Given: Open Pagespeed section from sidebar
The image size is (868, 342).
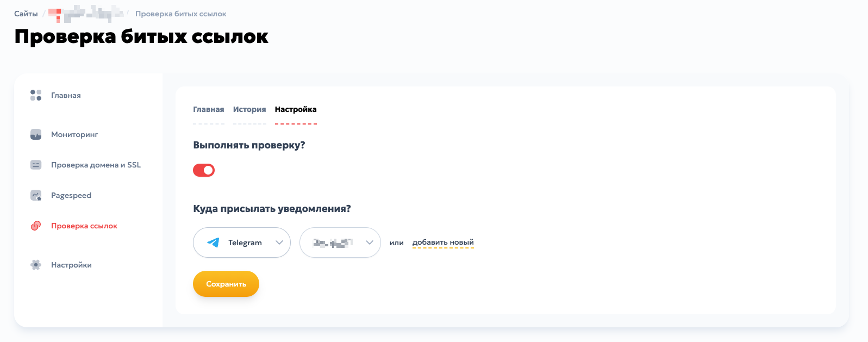Looking at the screenshot, I should (71, 195).
